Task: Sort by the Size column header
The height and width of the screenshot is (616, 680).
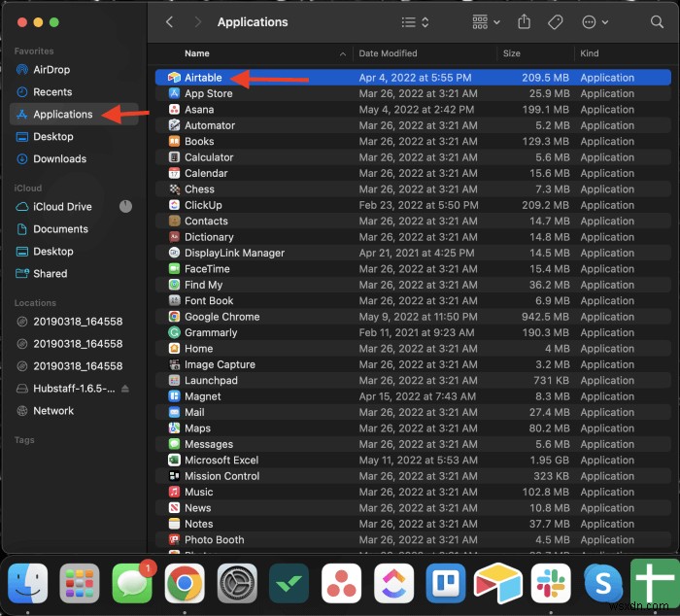Action: (511, 53)
